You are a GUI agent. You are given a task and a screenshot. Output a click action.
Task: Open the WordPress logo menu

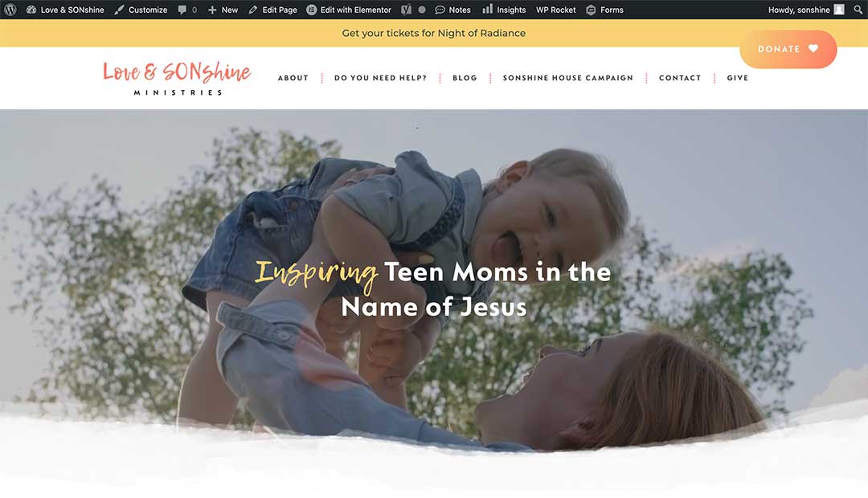tap(10, 10)
